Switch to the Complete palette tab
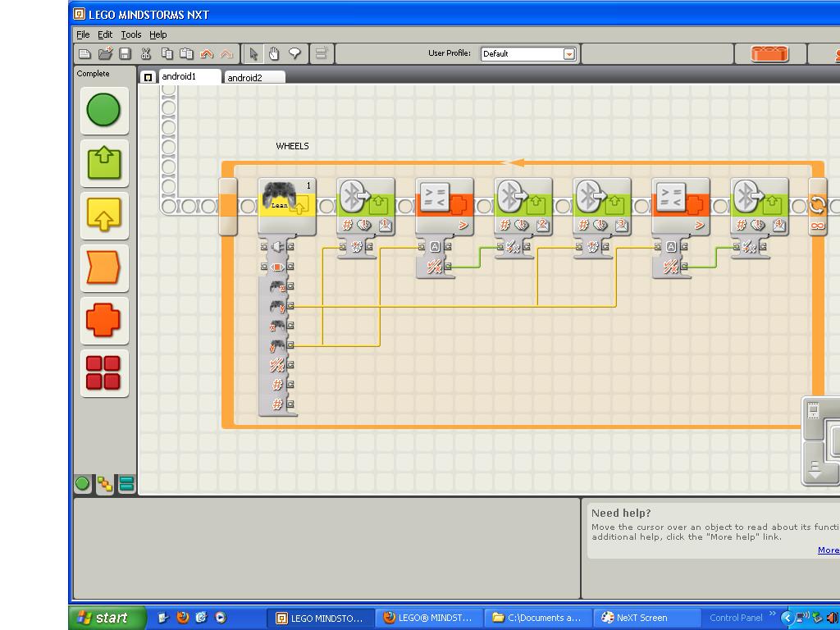The width and height of the screenshot is (840, 630). coord(104,484)
